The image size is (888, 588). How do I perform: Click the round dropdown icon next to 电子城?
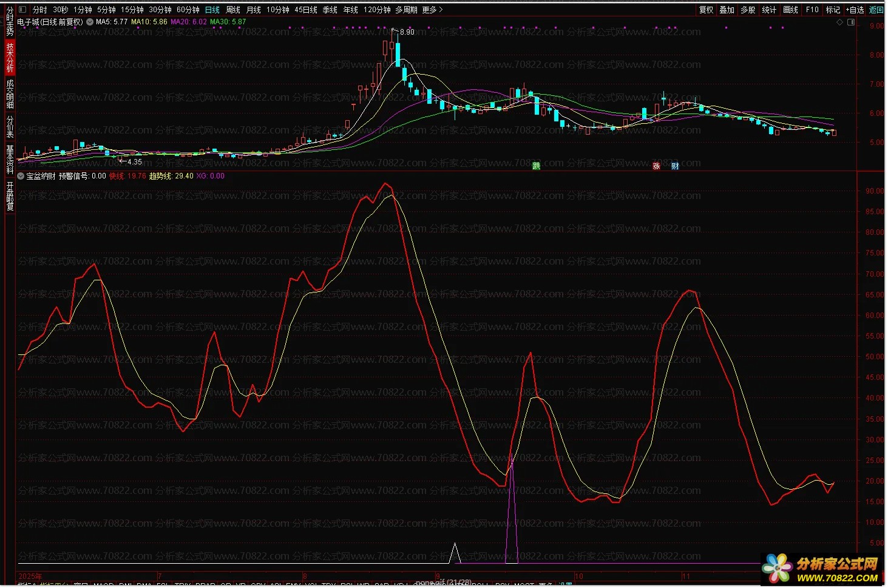pos(90,22)
